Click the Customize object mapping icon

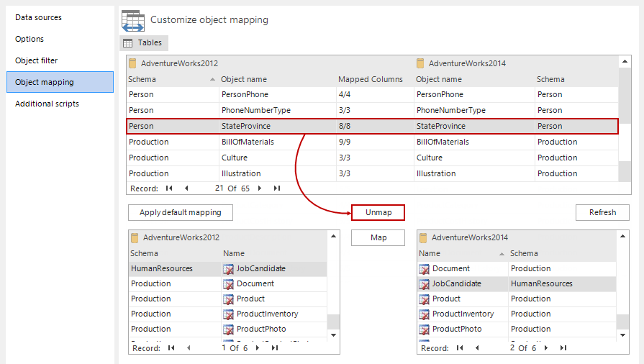point(133,21)
